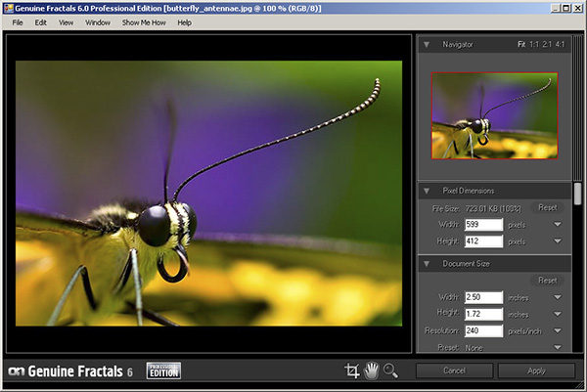The height and width of the screenshot is (392, 587).
Task: Collapse the Navigator panel
Action: tap(427, 45)
